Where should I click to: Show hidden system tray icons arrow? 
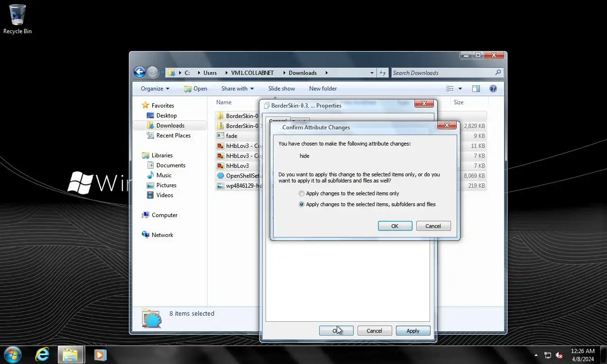point(536,355)
